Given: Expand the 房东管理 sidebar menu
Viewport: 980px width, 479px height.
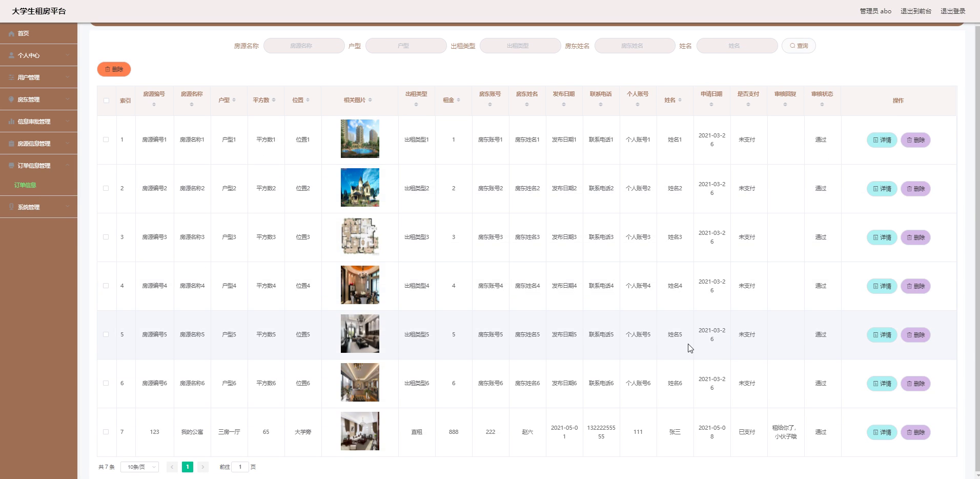Looking at the screenshot, I should 38,99.
